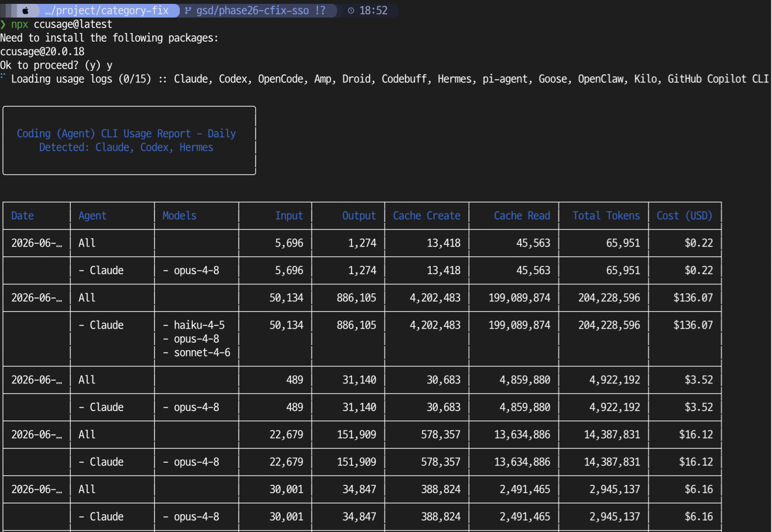Screen dimensions: 772x532
Task: Click the $3.52 cost in the Claude row
Action: pyautogui.click(x=699, y=408)
